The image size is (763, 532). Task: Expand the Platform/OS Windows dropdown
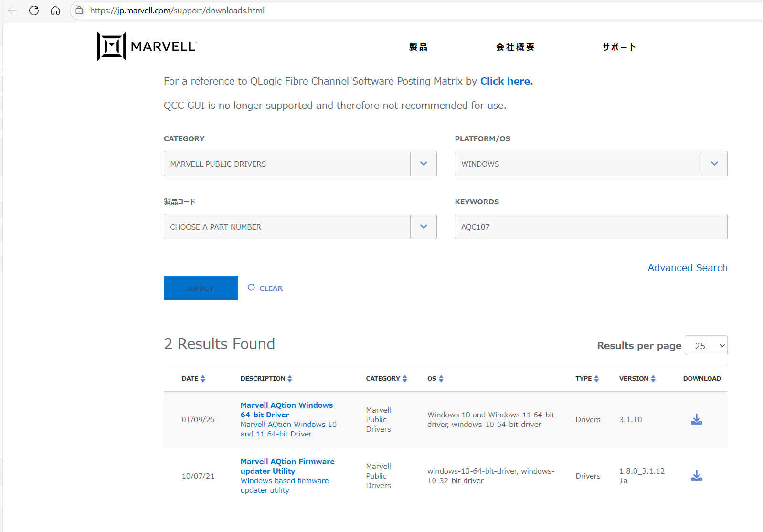click(x=591, y=164)
